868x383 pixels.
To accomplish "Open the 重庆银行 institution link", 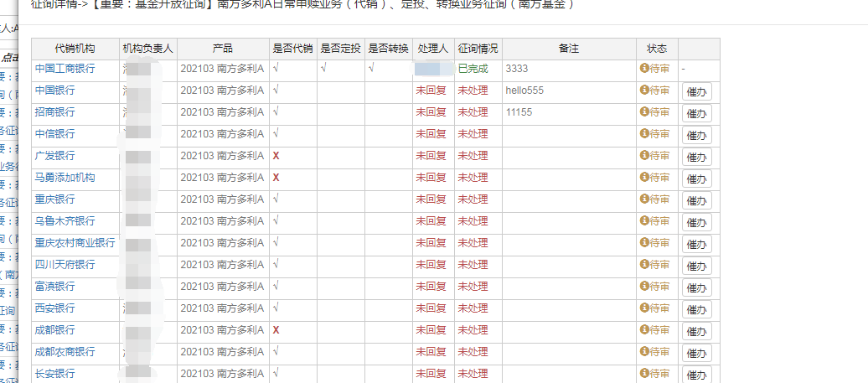I will point(54,199).
